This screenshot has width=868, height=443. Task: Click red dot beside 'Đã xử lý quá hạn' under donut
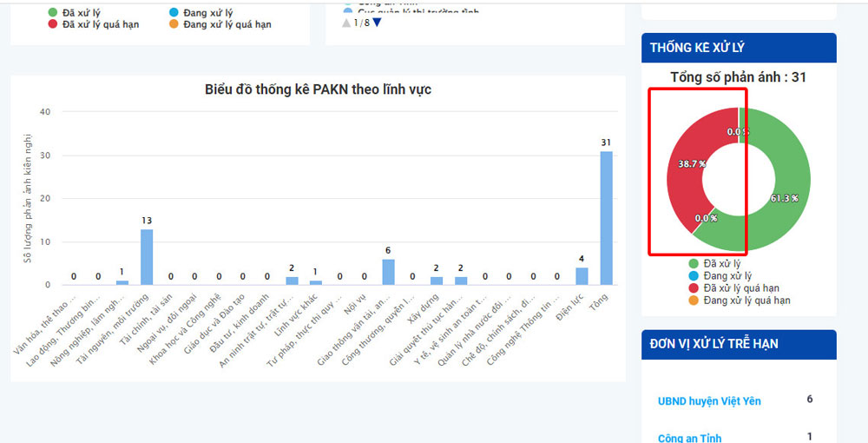click(x=694, y=288)
